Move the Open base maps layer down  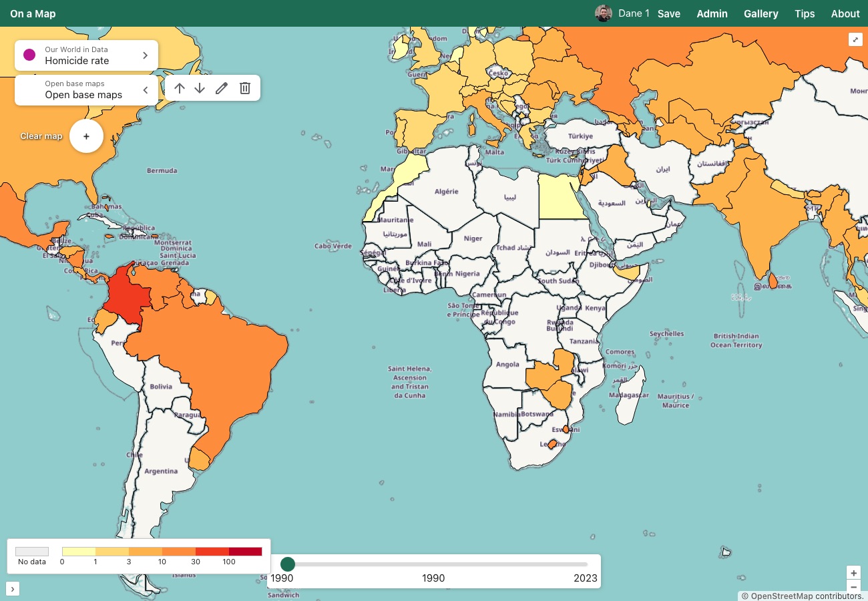pyautogui.click(x=200, y=87)
